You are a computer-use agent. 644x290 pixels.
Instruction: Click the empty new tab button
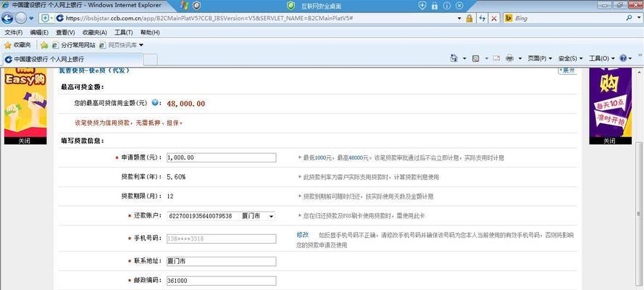(x=151, y=59)
